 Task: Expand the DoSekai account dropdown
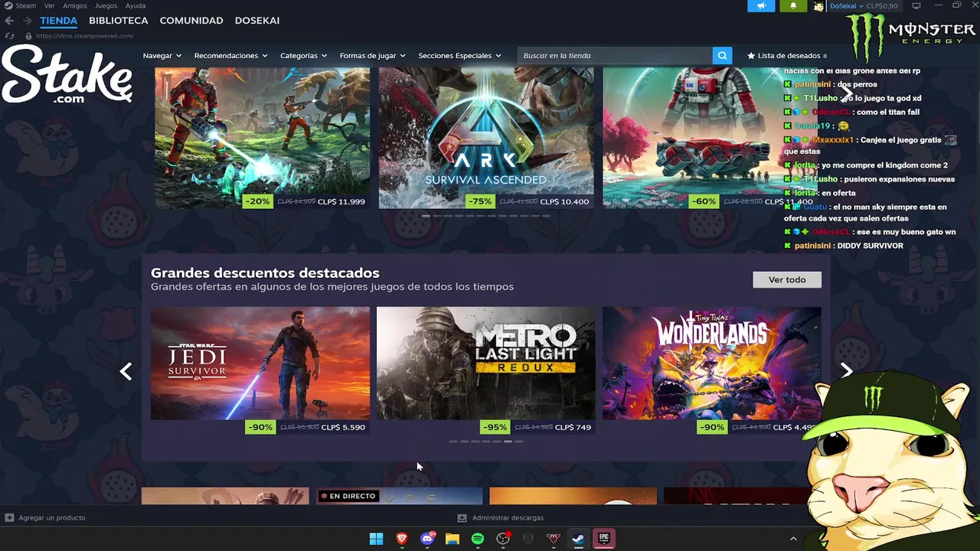(846, 6)
